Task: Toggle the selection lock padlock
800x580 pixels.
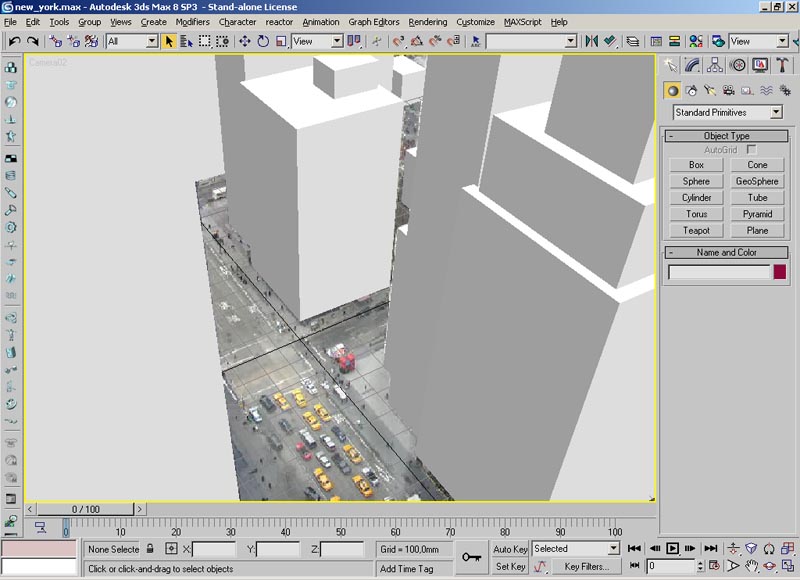Action: click(x=150, y=549)
